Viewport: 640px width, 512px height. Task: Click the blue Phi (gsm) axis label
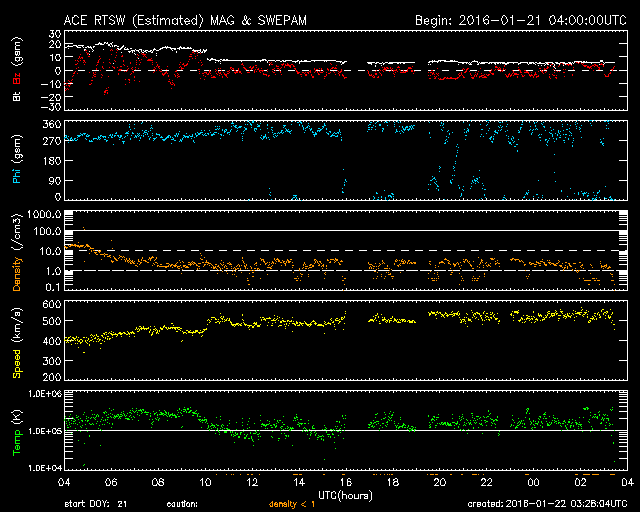tap(16, 161)
